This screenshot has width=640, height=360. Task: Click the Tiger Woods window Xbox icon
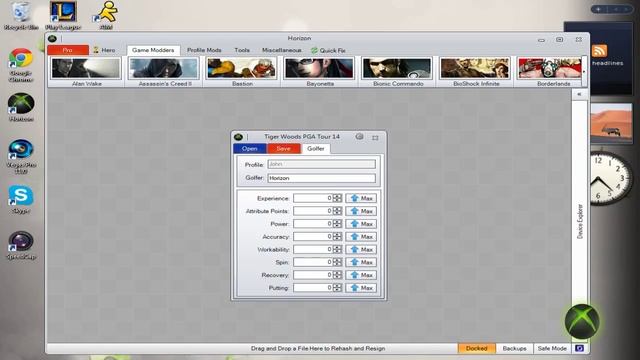(239, 137)
